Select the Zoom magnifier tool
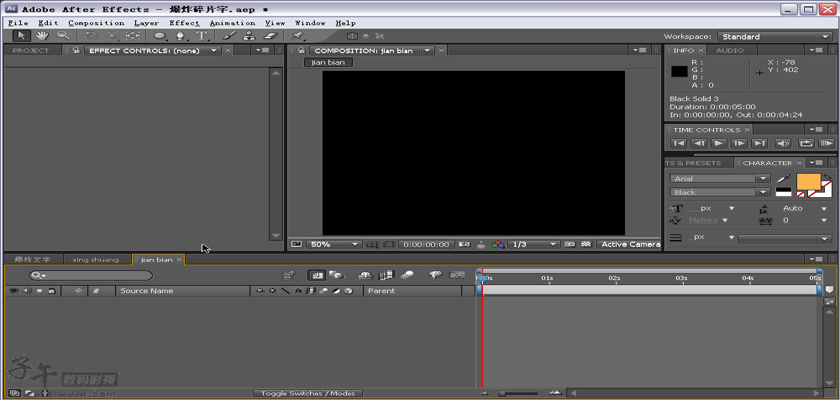The height and width of the screenshot is (400, 840). click(x=63, y=36)
